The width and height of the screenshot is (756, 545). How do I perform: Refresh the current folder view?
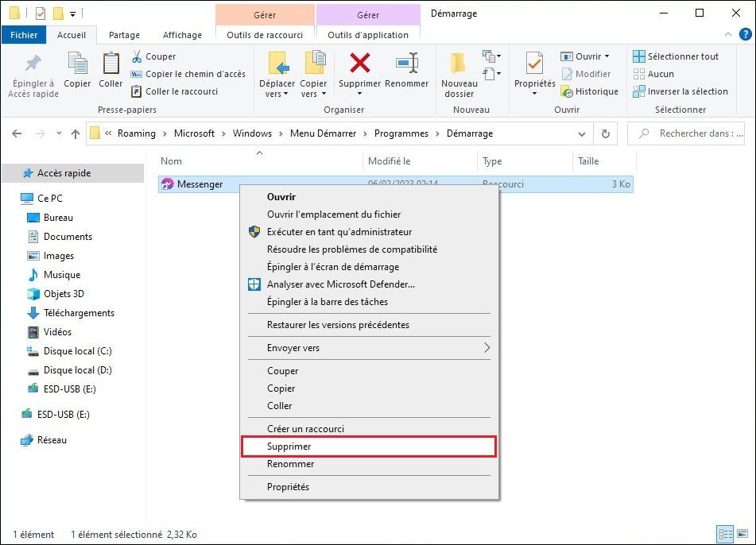606,133
